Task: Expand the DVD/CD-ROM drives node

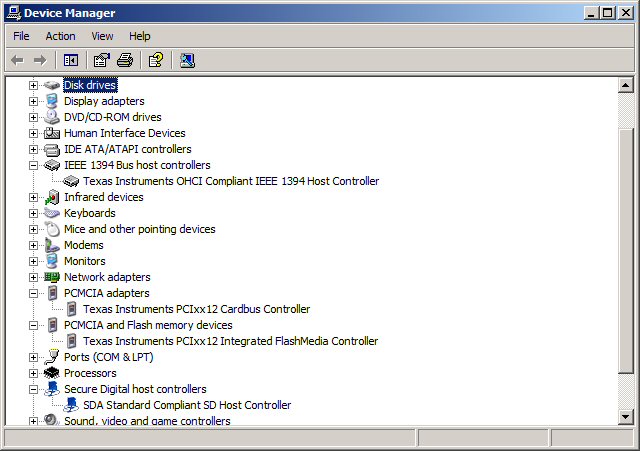Action: coord(33,118)
